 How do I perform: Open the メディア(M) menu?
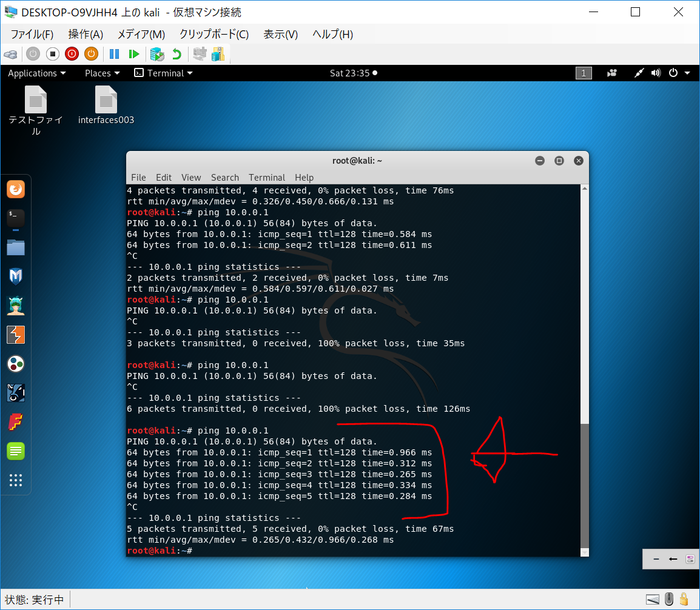pos(141,35)
